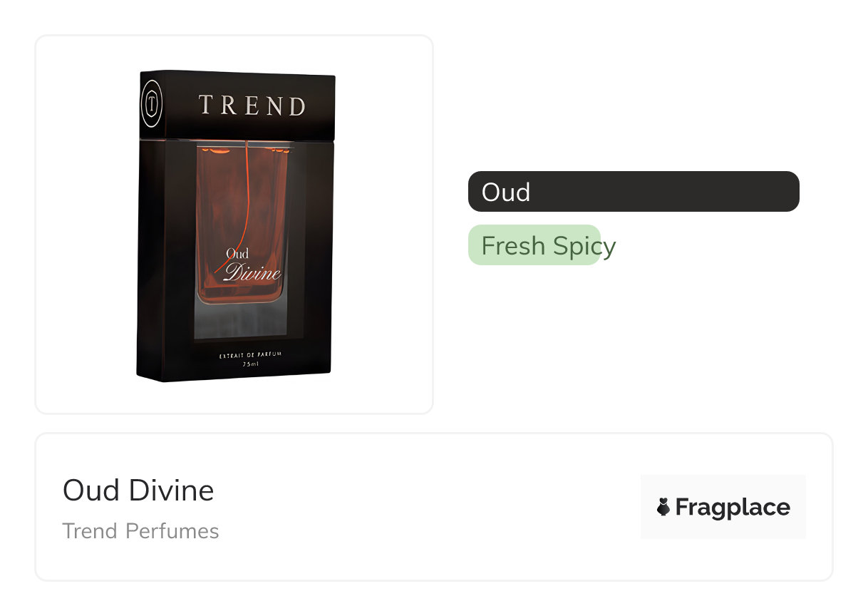
Task: Click the Fragplace perfume bottle icon
Action: click(663, 507)
